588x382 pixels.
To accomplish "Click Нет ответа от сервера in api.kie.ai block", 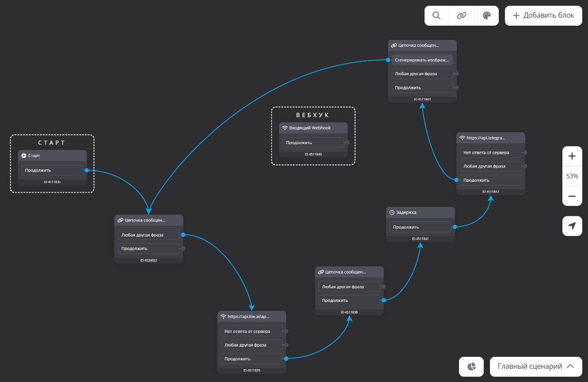I will pyautogui.click(x=251, y=331).
